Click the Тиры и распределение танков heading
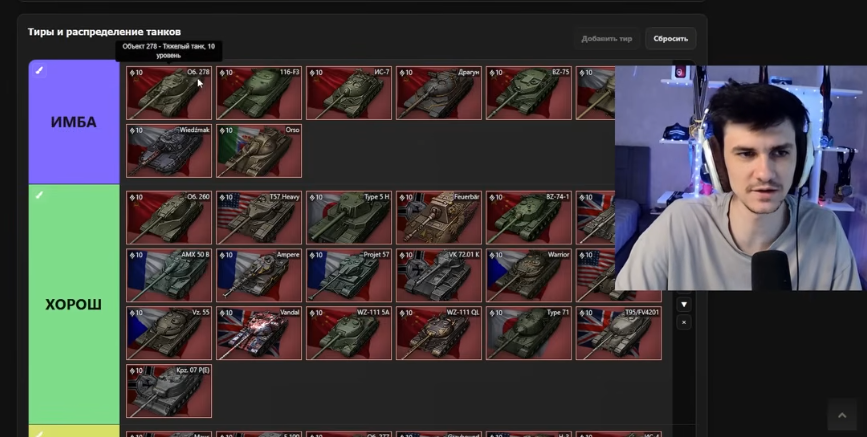The width and height of the screenshot is (867, 437). [x=105, y=32]
